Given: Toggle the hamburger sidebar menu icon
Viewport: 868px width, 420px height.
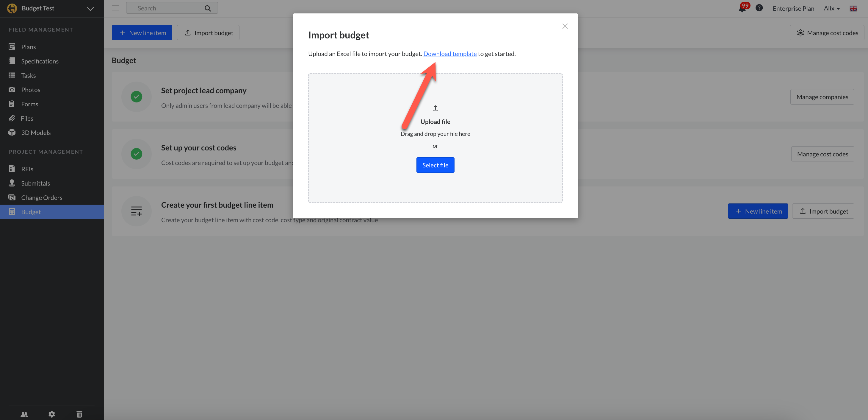Looking at the screenshot, I should pos(116,8).
